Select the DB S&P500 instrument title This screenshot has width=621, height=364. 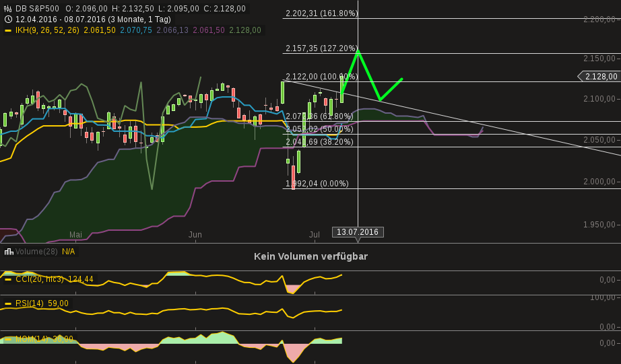(37, 8)
